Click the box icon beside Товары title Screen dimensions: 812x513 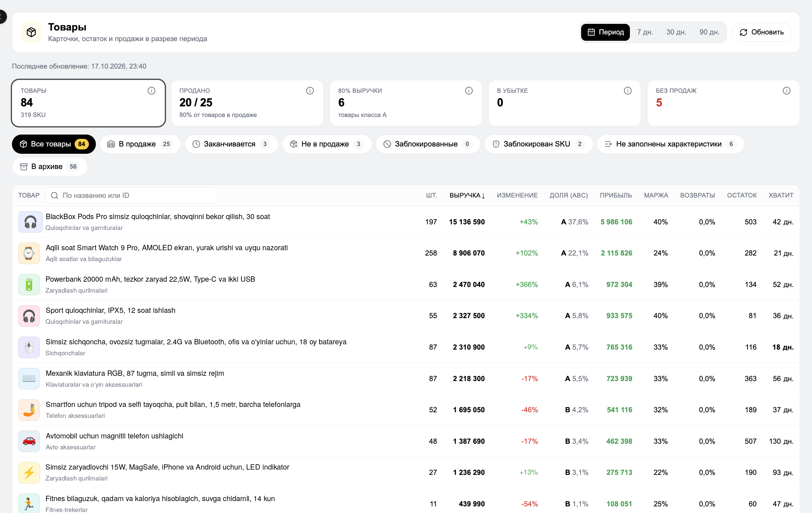[x=32, y=32]
